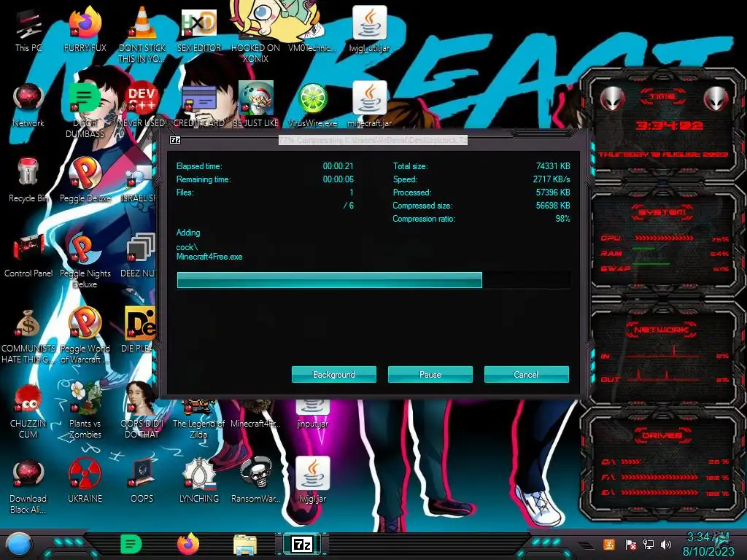Screen dimensions: 747x560
Task: Click the flag notification tray icon
Action: (631, 544)
